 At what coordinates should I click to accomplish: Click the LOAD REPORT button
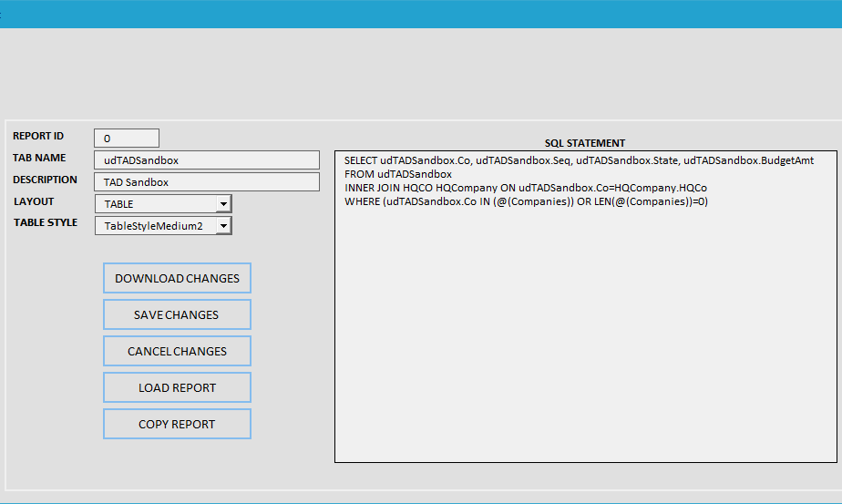177,388
